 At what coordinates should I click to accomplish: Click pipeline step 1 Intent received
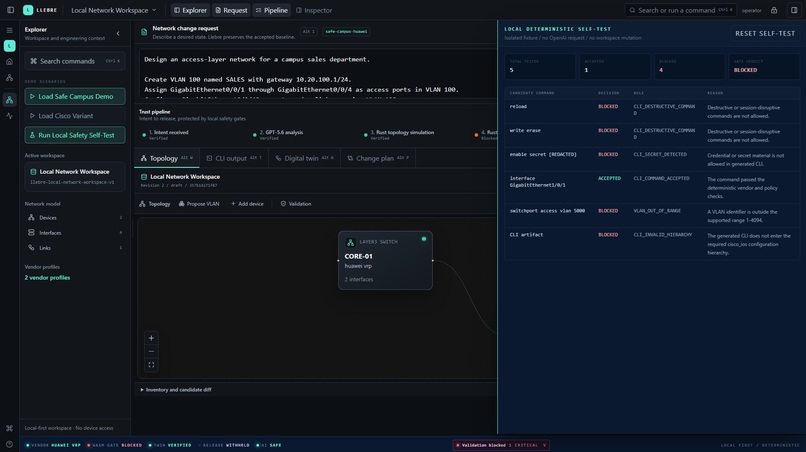[x=166, y=135]
